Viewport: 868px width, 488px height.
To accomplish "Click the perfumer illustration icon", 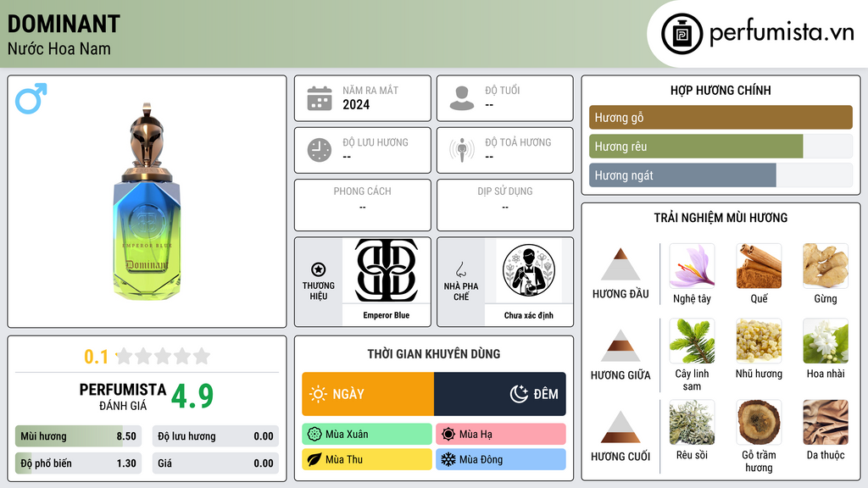I will (x=529, y=270).
